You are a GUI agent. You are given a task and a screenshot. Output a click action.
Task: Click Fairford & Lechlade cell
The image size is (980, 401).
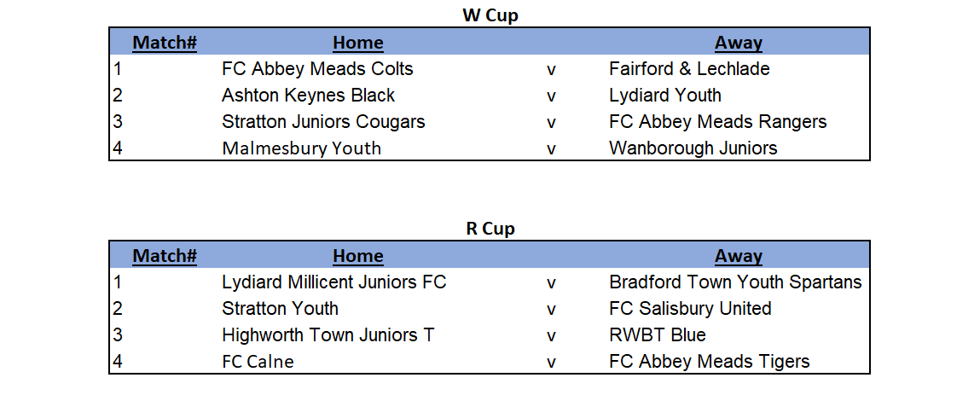coord(689,69)
